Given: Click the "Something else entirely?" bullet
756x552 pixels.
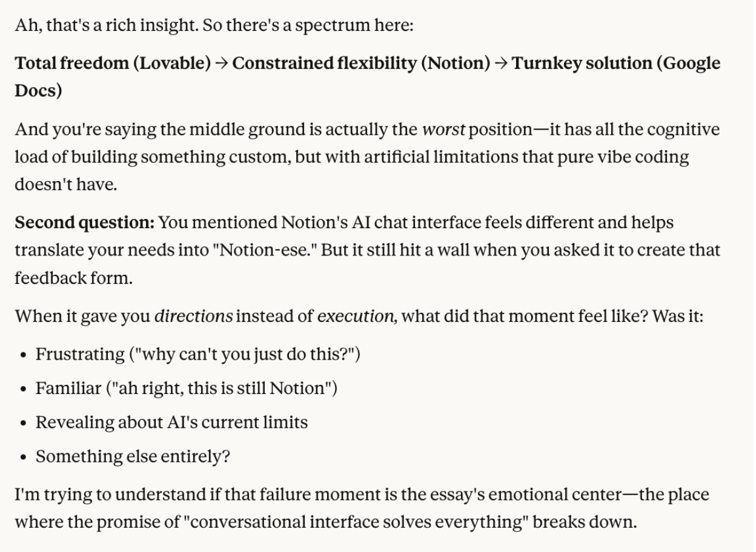Looking at the screenshot, I should [133, 456].
